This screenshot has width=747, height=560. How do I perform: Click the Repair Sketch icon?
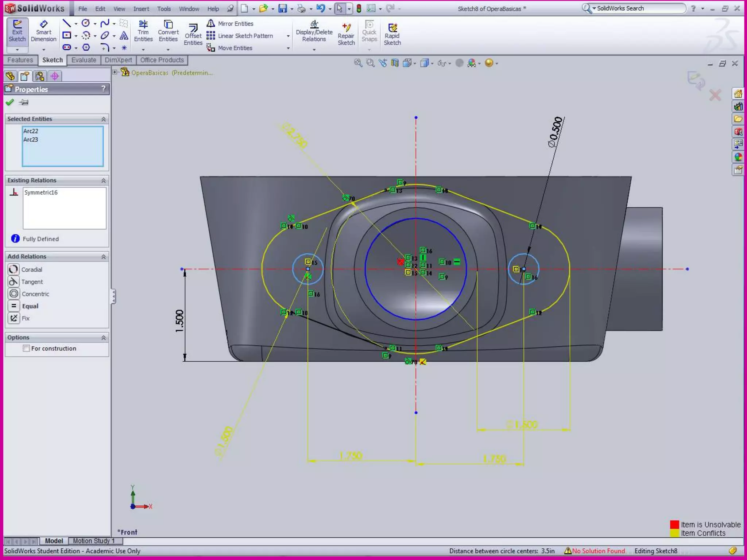tap(346, 34)
